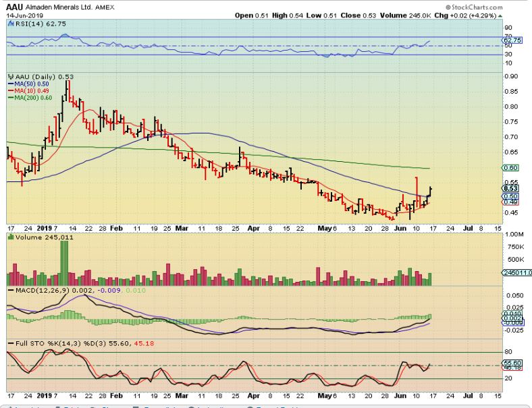
Task: Click the 1.00M volume axis label
Action: pos(514,235)
